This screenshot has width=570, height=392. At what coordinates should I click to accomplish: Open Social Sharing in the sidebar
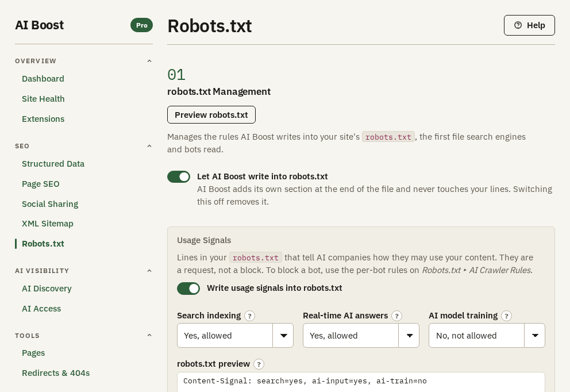pyautogui.click(x=50, y=204)
